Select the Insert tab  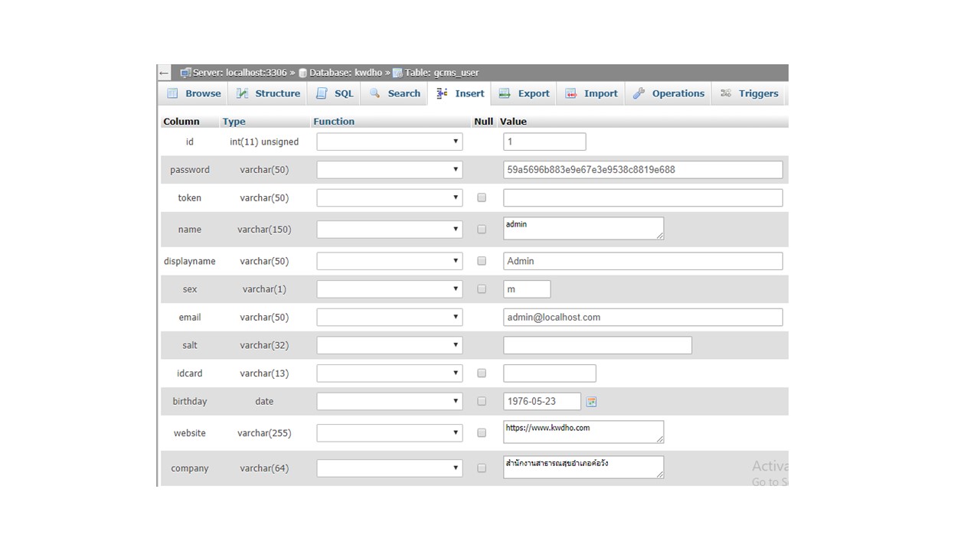460,93
